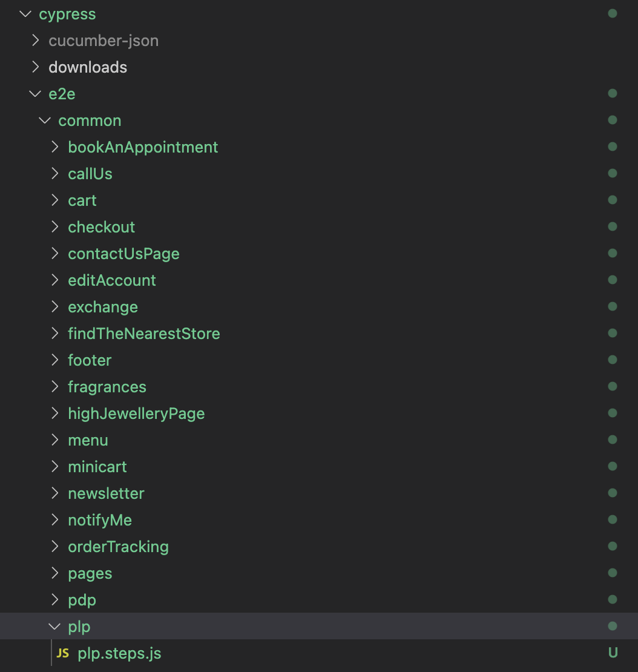Click the green dot beside e2e
This screenshot has width=638, height=672.
[x=612, y=93]
